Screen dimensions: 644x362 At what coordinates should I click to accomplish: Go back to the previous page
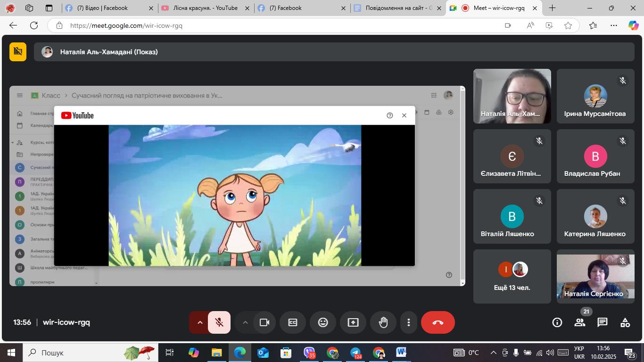tap(13, 25)
